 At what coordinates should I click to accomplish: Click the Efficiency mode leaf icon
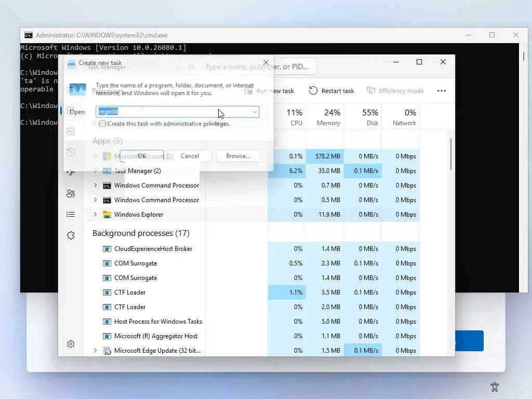coord(371,90)
